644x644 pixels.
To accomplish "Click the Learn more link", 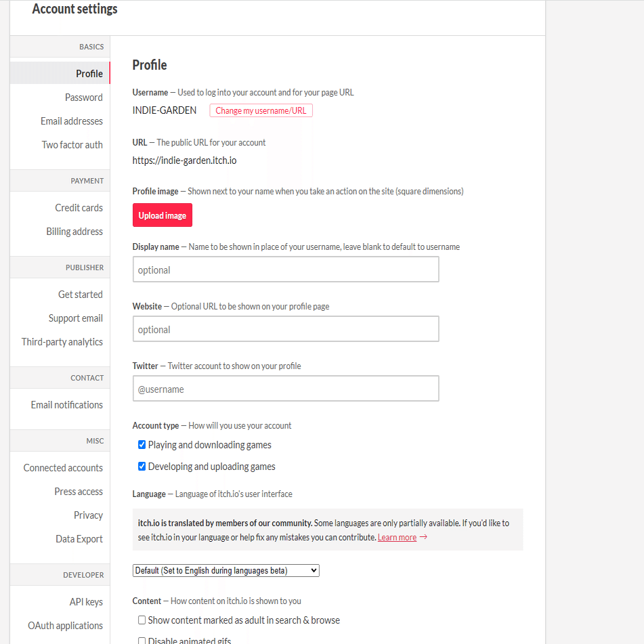I will tap(397, 538).
